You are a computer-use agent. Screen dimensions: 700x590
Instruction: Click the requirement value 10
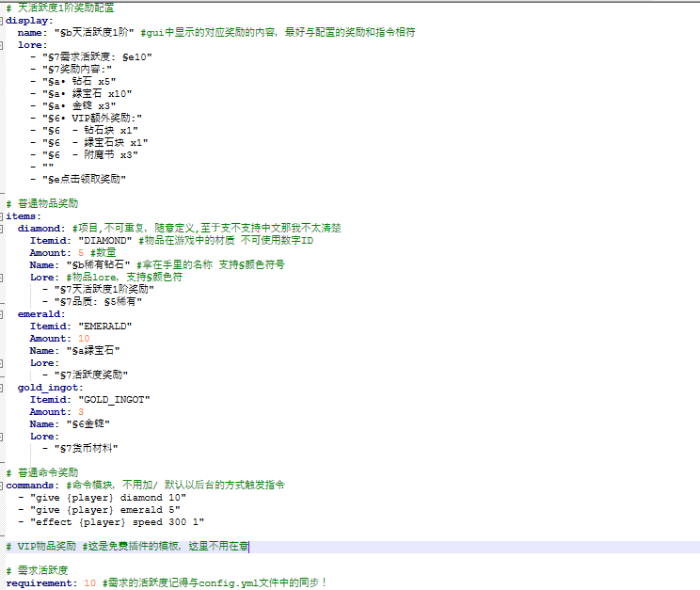pyautogui.click(x=89, y=582)
